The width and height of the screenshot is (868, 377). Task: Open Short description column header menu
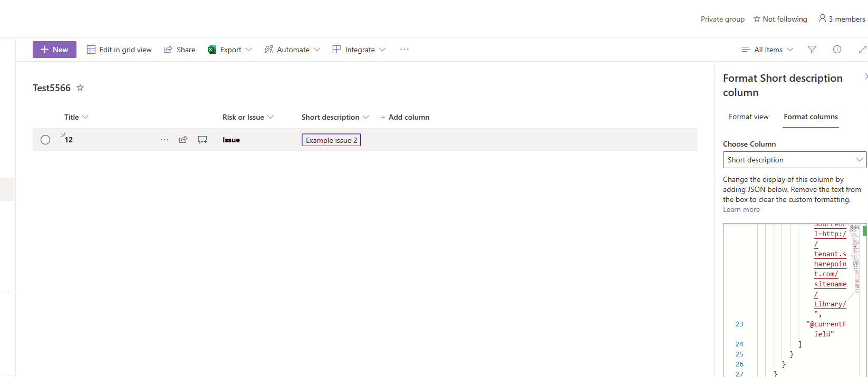335,117
